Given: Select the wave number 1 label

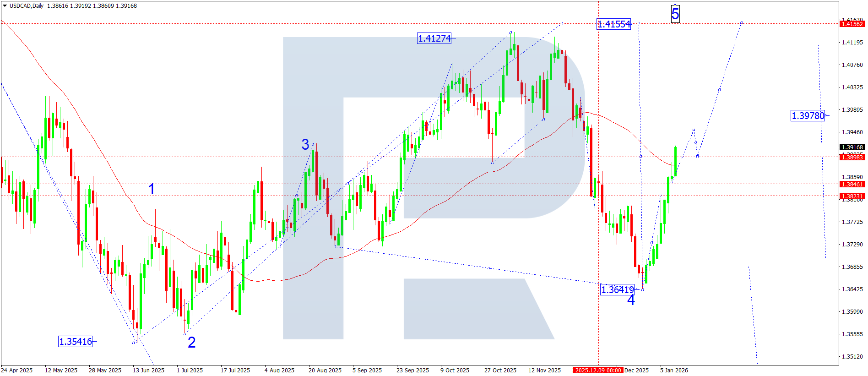Looking at the screenshot, I should pyautogui.click(x=152, y=189).
